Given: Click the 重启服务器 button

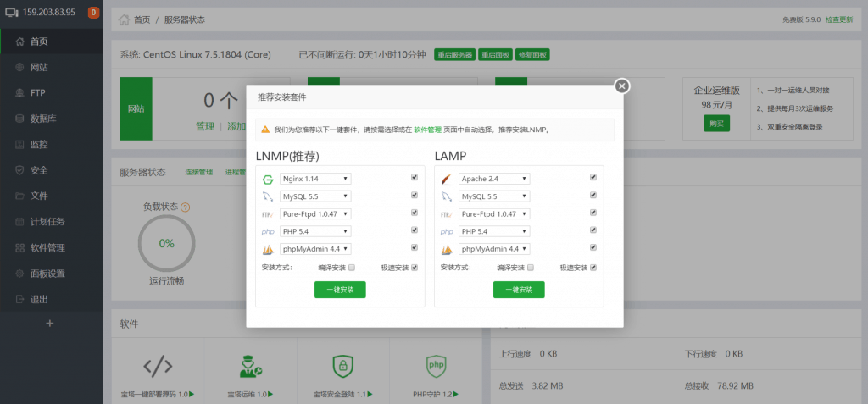Looking at the screenshot, I should [454, 55].
